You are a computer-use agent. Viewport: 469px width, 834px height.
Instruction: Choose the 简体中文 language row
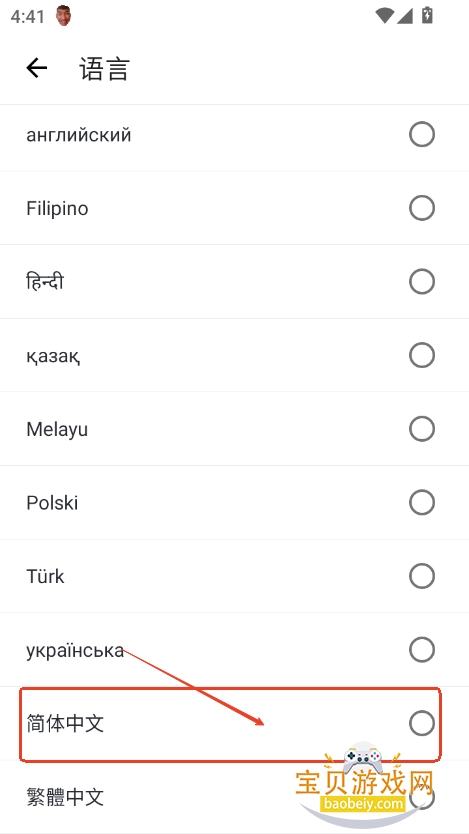coord(234,723)
